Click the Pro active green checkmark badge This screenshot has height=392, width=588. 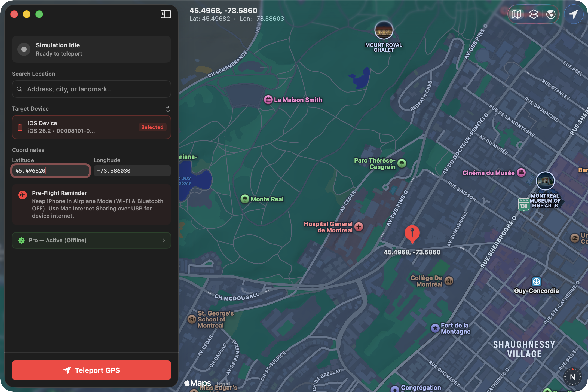point(21,240)
